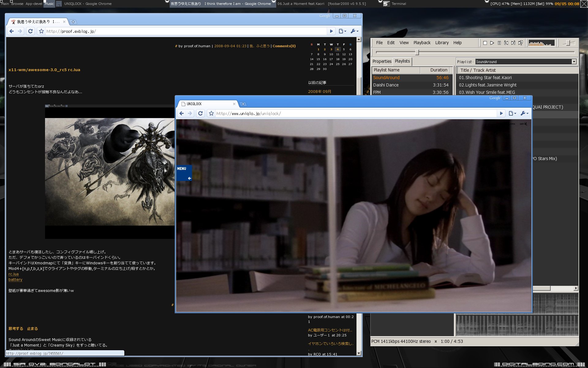This screenshot has width=588, height=368.
Task: Open the rc.lua link in the blog post
Action: pos(13,274)
